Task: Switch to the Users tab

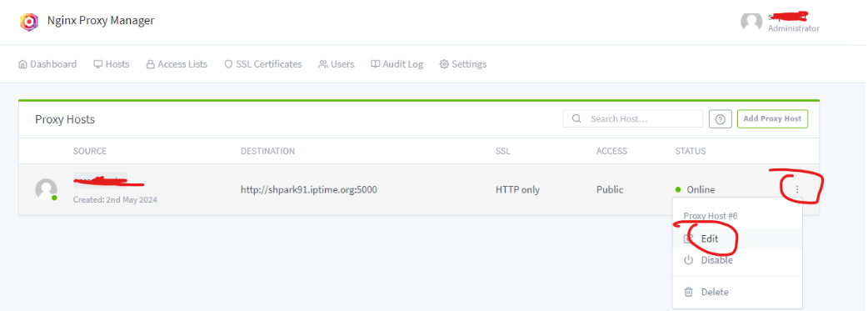Action: coord(336,64)
